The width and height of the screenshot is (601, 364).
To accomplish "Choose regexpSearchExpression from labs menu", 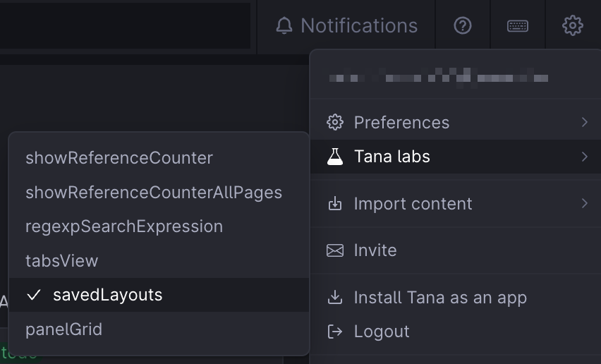I will point(159,226).
